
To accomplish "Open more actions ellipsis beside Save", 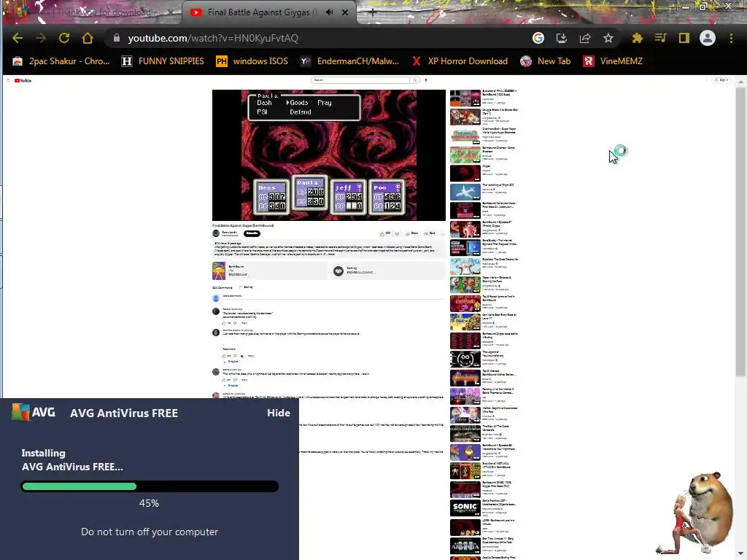I will 443,233.
